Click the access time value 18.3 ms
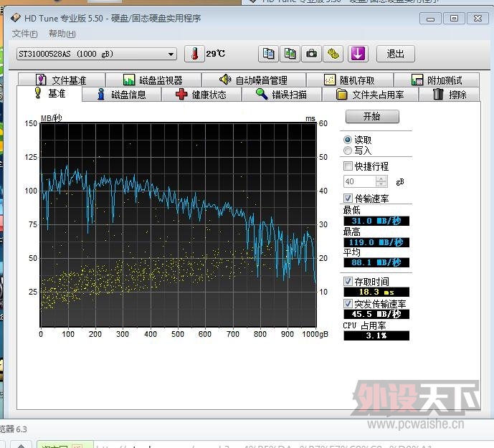This screenshot has height=448, width=494. (376, 292)
